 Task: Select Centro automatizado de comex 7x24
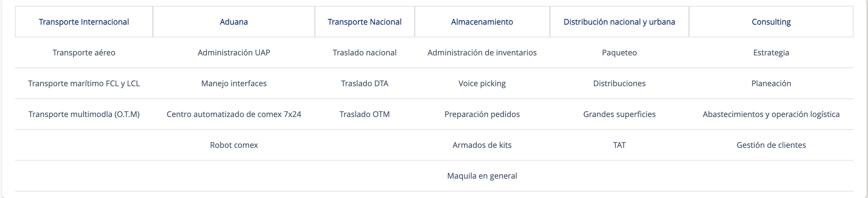point(234,114)
